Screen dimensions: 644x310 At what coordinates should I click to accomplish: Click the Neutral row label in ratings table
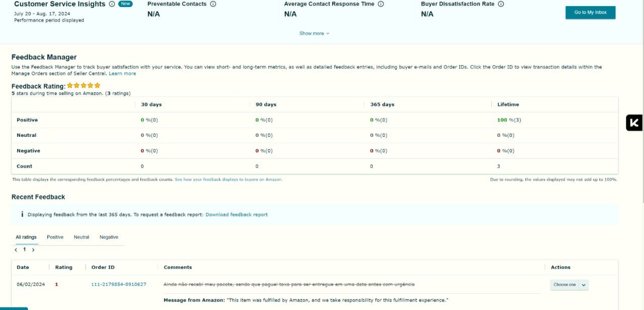click(27, 135)
